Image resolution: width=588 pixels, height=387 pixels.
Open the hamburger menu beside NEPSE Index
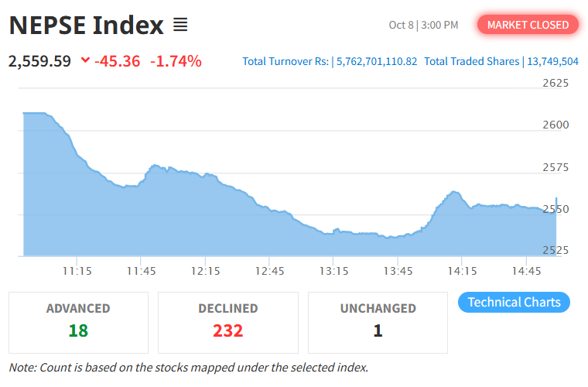[180, 26]
